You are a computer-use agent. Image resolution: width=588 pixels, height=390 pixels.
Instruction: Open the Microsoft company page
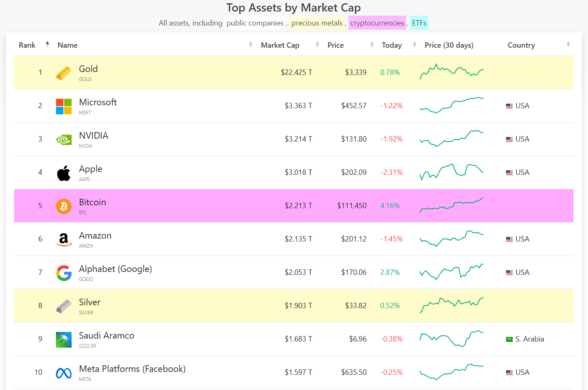(98, 102)
